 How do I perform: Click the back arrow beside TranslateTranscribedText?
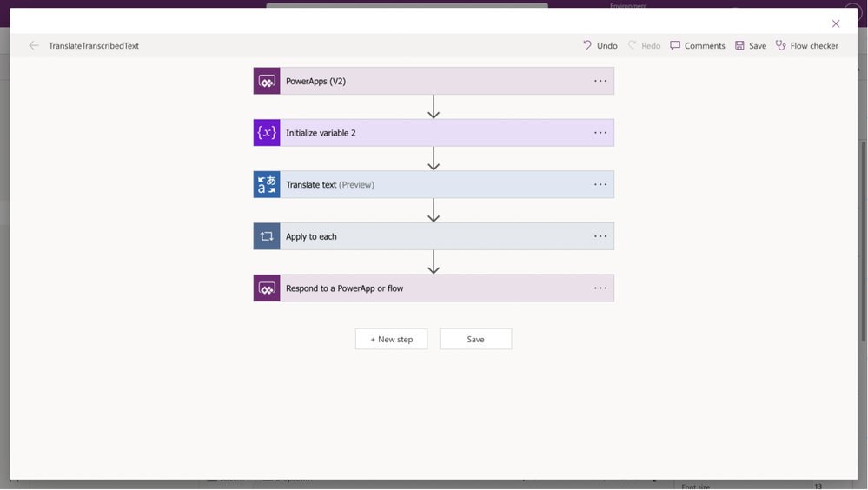pos(34,45)
